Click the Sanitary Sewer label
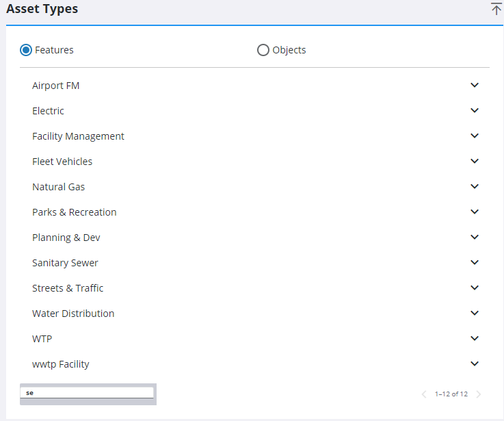Image resolution: width=504 pixels, height=421 pixels. click(x=65, y=263)
